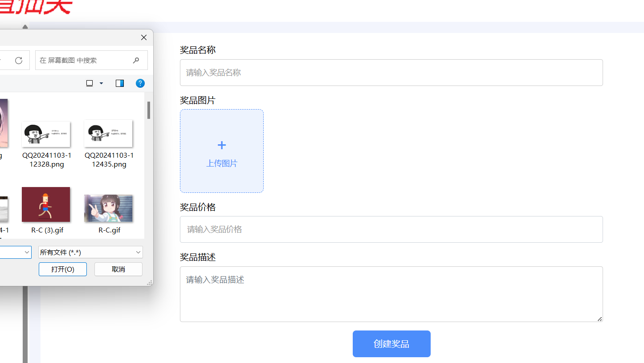Click the 请输入奖品名称 input field
The width and height of the screenshot is (644, 363).
click(x=391, y=73)
